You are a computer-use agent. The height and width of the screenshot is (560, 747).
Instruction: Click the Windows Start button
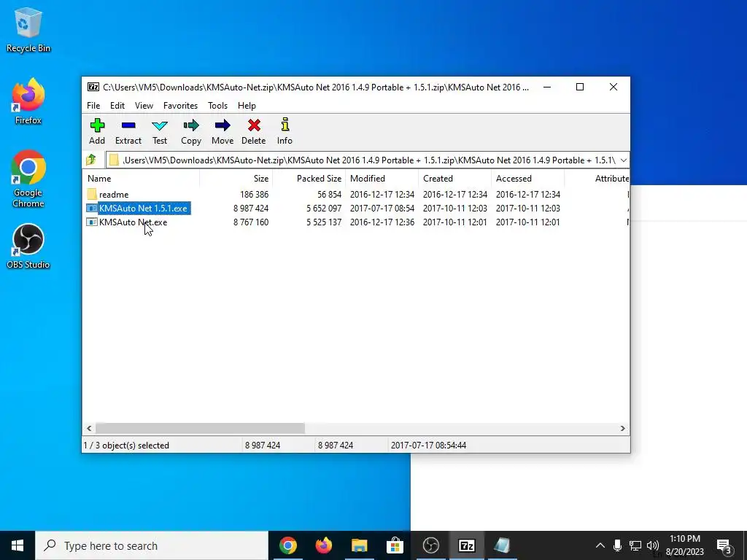(18, 545)
